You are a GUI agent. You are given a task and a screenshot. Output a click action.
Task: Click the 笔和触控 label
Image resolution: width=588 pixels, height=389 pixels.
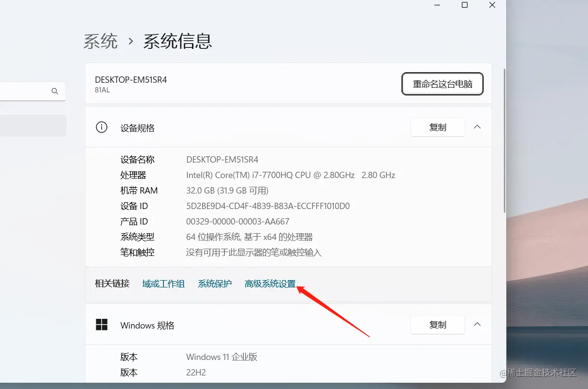click(x=137, y=253)
